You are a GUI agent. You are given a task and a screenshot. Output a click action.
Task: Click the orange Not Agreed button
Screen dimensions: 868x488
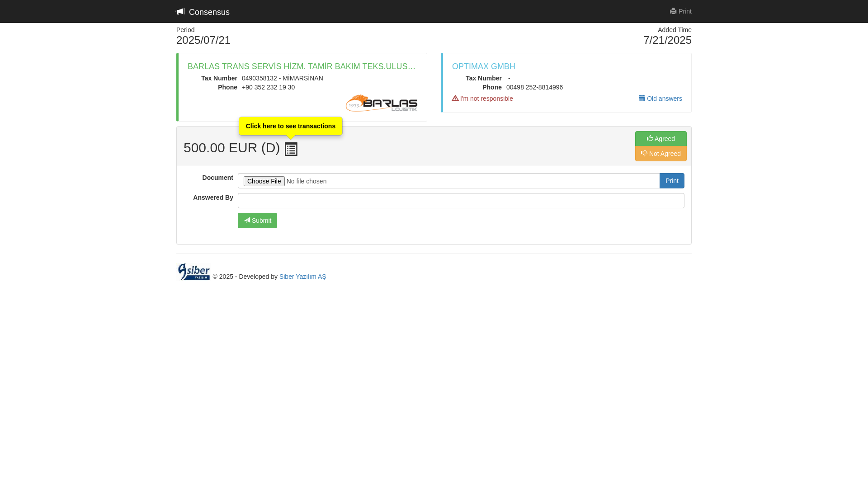660,154
